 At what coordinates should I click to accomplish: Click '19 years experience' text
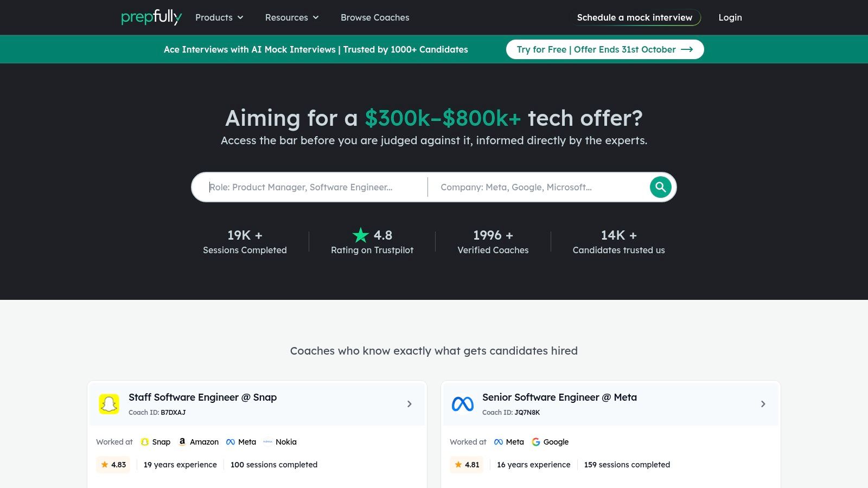point(180,465)
